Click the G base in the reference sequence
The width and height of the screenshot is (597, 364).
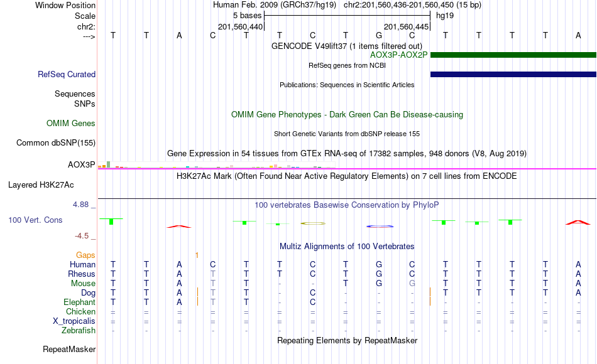(379, 35)
